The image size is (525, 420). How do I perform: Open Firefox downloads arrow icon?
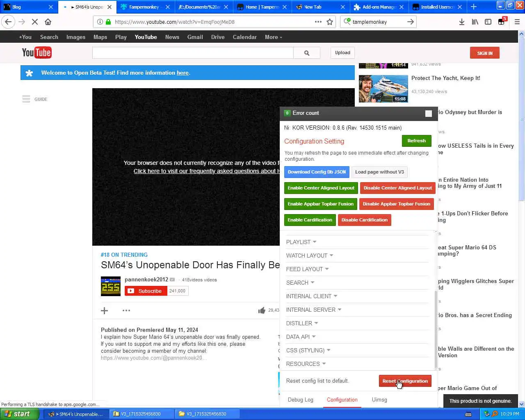point(461,22)
